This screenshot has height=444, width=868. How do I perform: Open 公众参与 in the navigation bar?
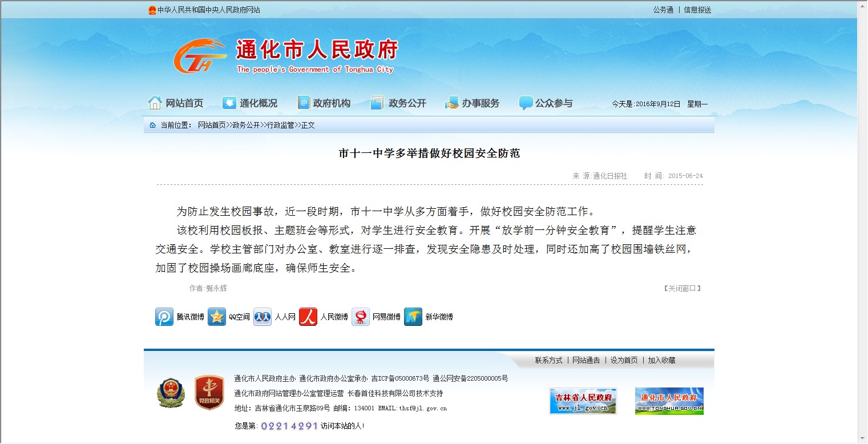pos(546,103)
